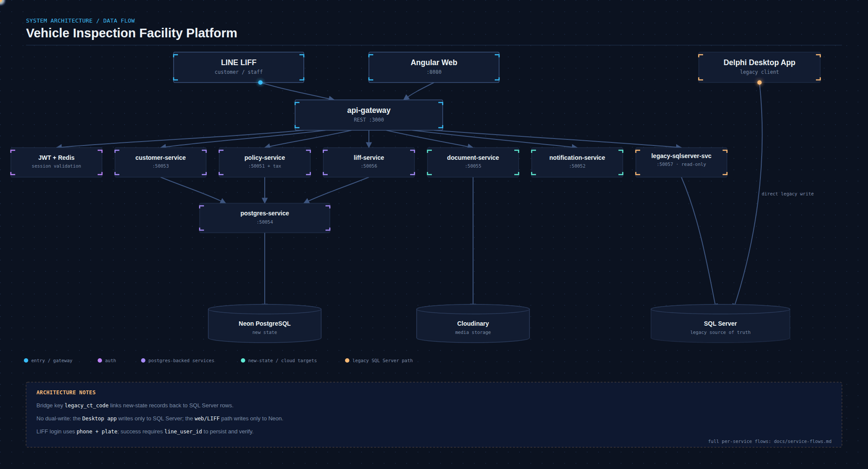Screen dimensions: 868x469
Task: Click the orange dot under Delphi Desktop App
Action: [x=759, y=83]
